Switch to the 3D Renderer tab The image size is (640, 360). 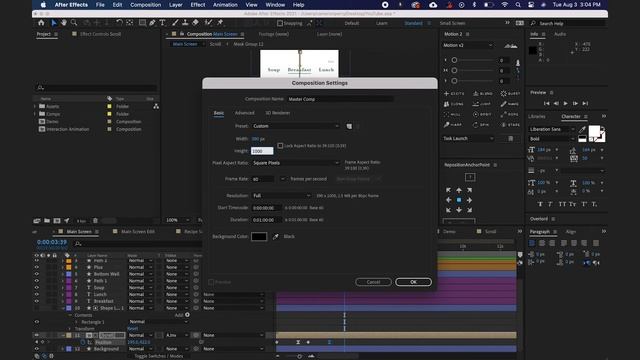tap(278, 113)
